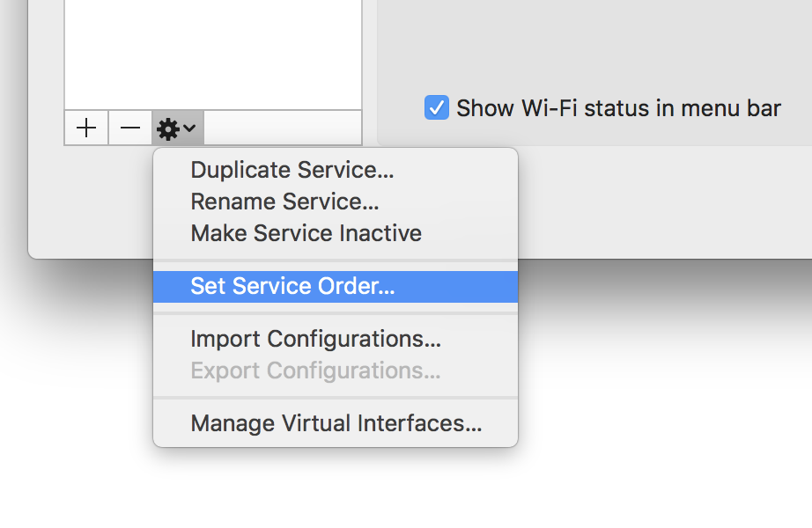812x528 pixels.
Task: Open Manage Virtual Interfaces… from the menu
Action: click(x=336, y=423)
